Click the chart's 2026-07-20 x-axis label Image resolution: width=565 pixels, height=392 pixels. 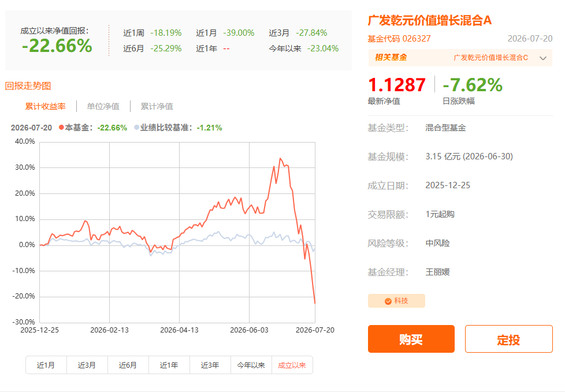click(x=315, y=330)
